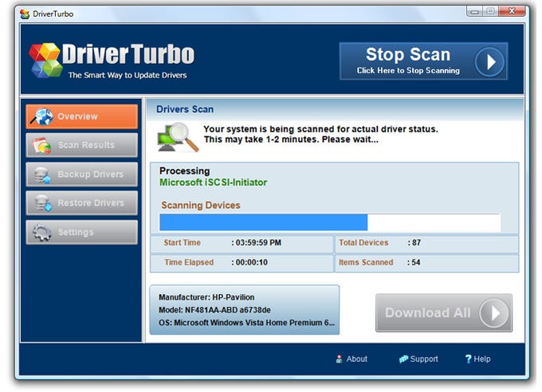Click the Help question mark icon
This screenshot has height=392, width=542.
(469, 359)
